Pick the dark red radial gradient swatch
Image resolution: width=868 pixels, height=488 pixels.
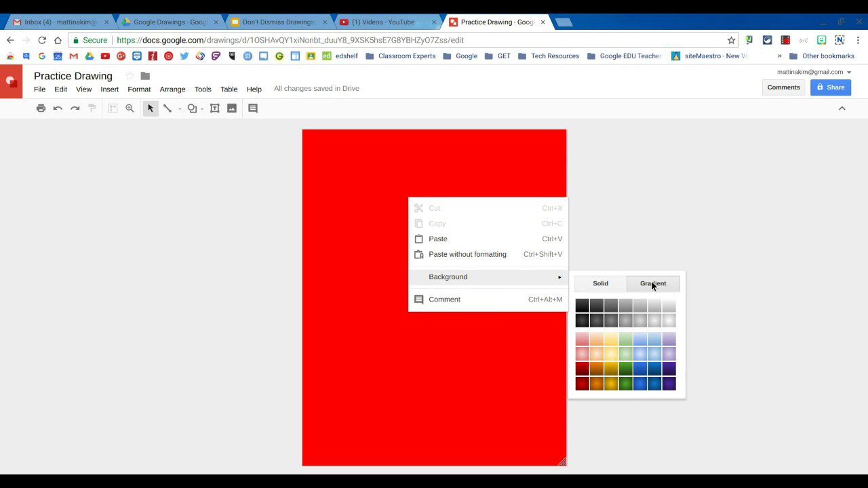point(582,384)
